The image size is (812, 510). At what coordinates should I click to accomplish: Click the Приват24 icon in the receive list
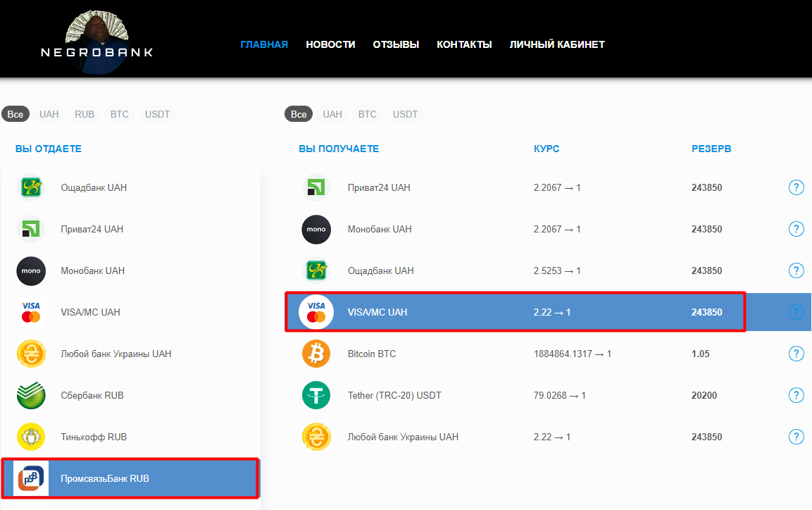pos(316,187)
